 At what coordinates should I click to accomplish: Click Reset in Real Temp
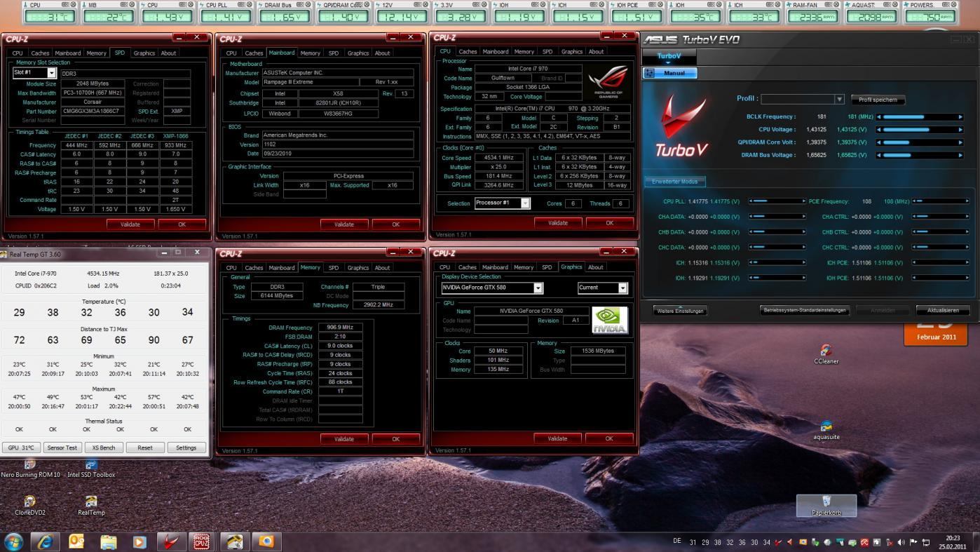click(x=145, y=447)
